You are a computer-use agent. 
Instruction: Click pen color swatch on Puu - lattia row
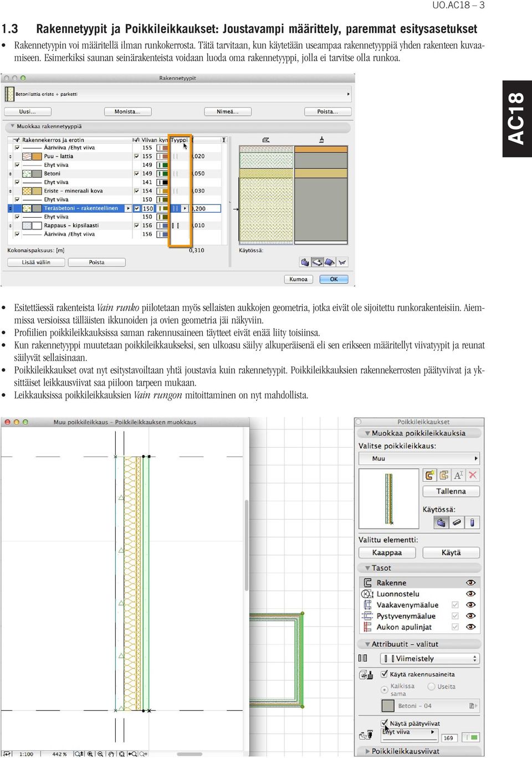[162, 156]
